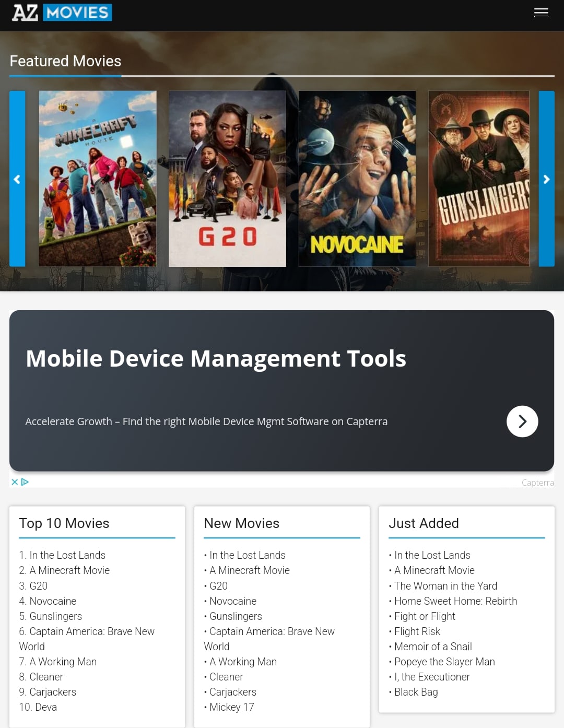Open the Minecraft Movie poster
564x728 pixels.
pyautogui.click(x=98, y=179)
